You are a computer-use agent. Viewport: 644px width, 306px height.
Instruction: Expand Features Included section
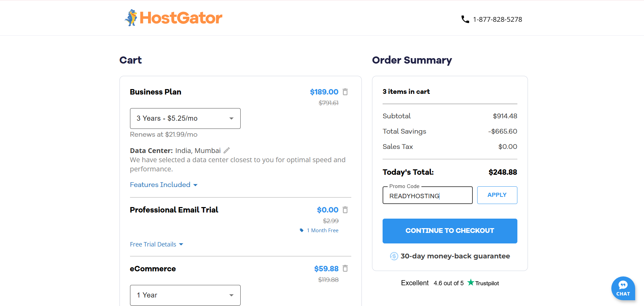[164, 185]
